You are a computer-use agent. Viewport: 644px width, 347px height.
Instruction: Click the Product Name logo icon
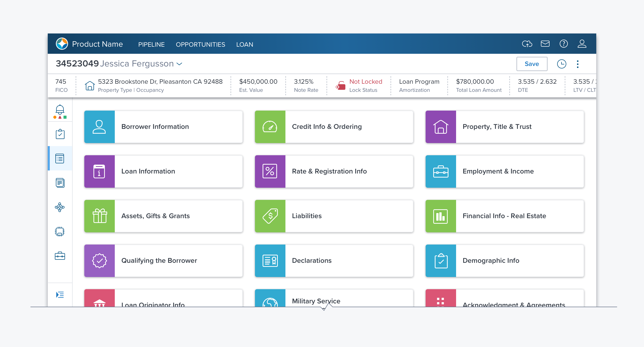pyautogui.click(x=62, y=44)
